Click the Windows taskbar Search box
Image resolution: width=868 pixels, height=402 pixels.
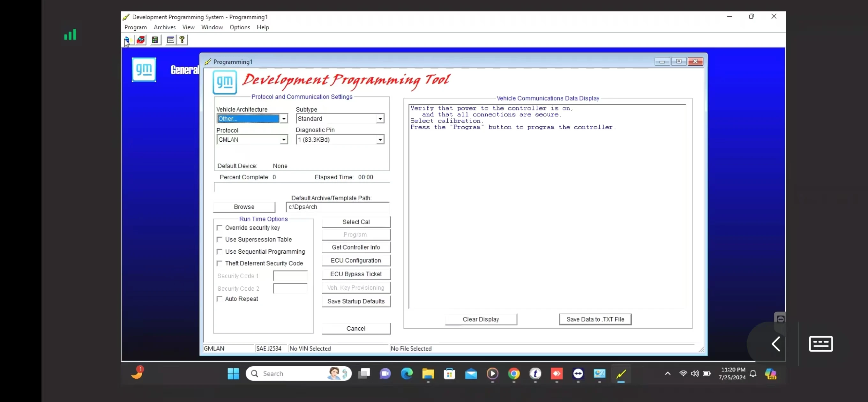[x=299, y=373]
